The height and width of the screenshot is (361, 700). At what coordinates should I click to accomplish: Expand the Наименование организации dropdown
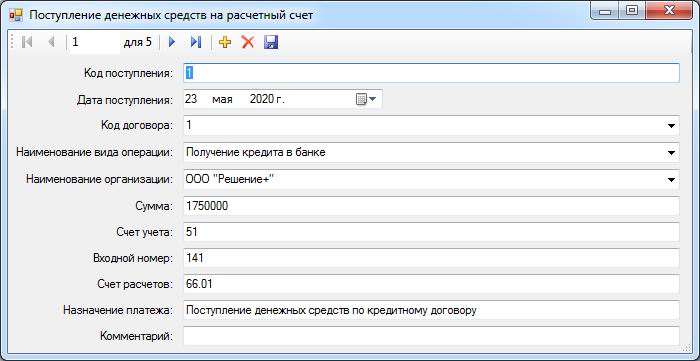(671, 179)
